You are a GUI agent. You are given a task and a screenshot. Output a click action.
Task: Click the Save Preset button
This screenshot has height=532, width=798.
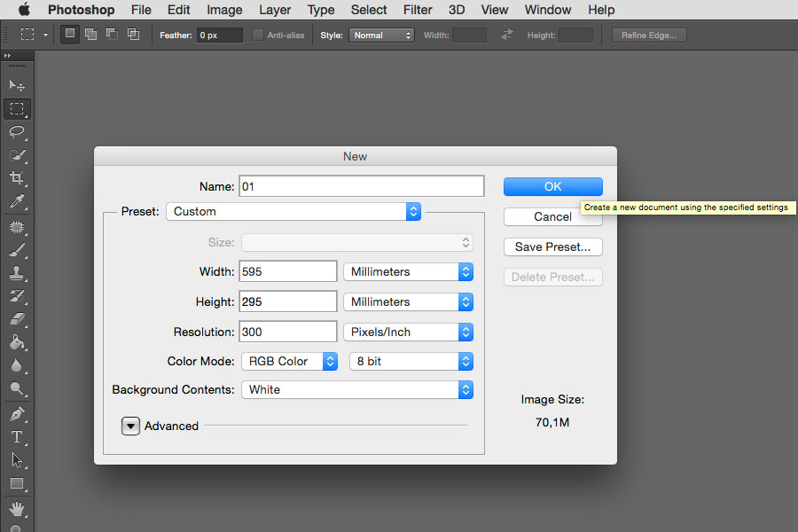pyautogui.click(x=553, y=246)
